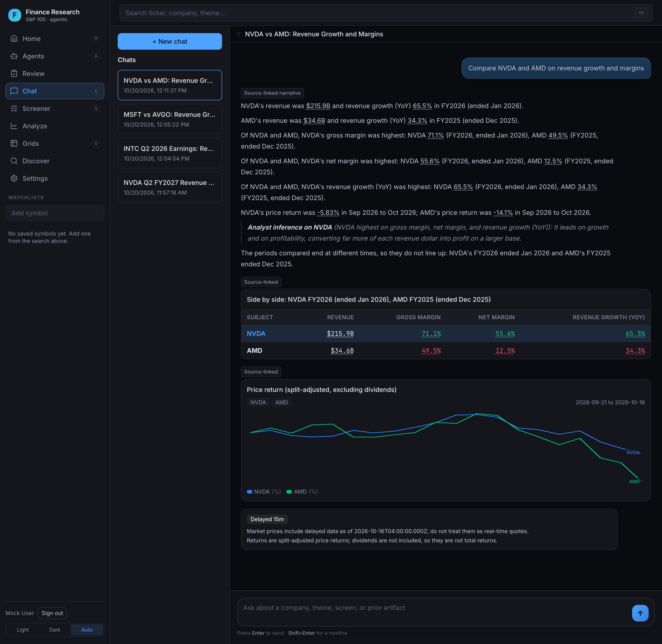Select the Light theme option

pyautogui.click(x=23, y=630)
